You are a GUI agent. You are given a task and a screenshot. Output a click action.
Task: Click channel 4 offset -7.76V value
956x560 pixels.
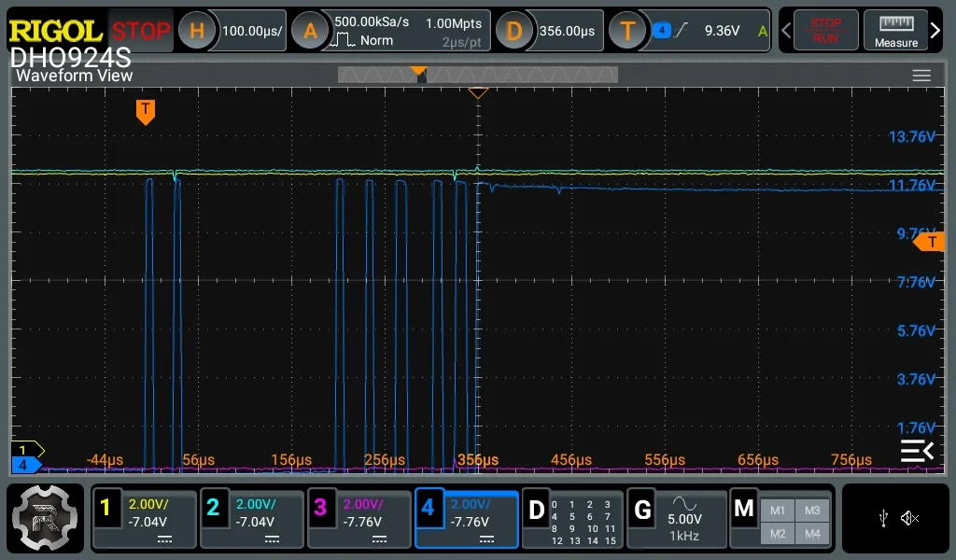point(470,522)
